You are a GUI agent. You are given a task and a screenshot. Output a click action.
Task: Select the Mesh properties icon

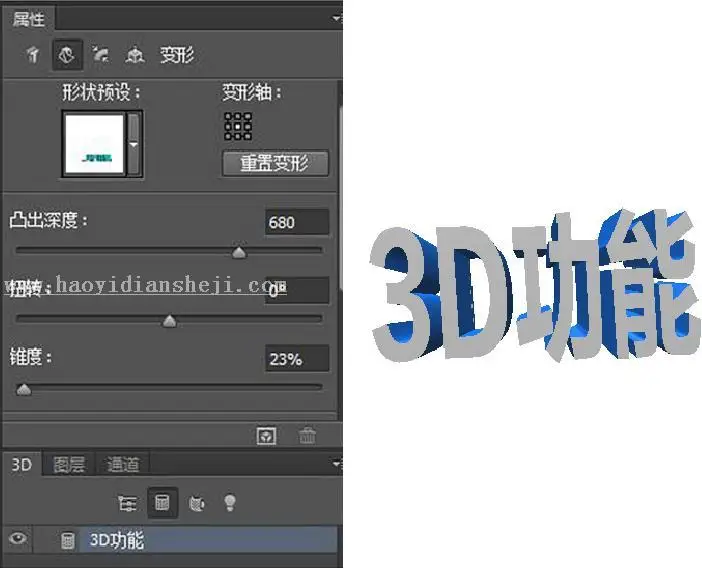tap(33, 55)
